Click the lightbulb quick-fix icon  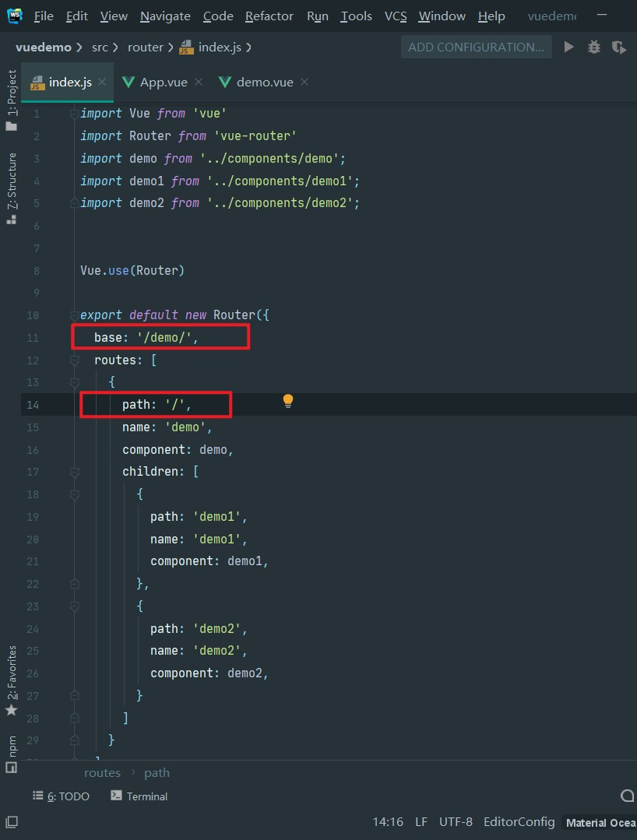tap(287, 401)
